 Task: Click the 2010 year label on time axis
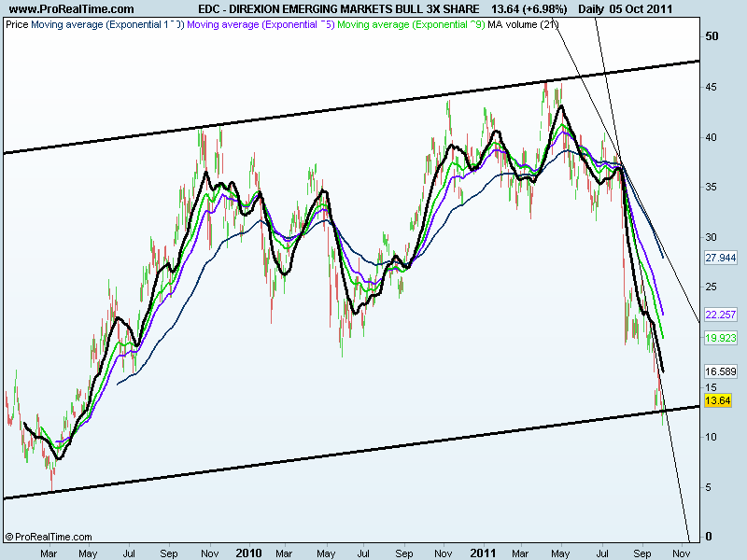click(x=248, y=553)
